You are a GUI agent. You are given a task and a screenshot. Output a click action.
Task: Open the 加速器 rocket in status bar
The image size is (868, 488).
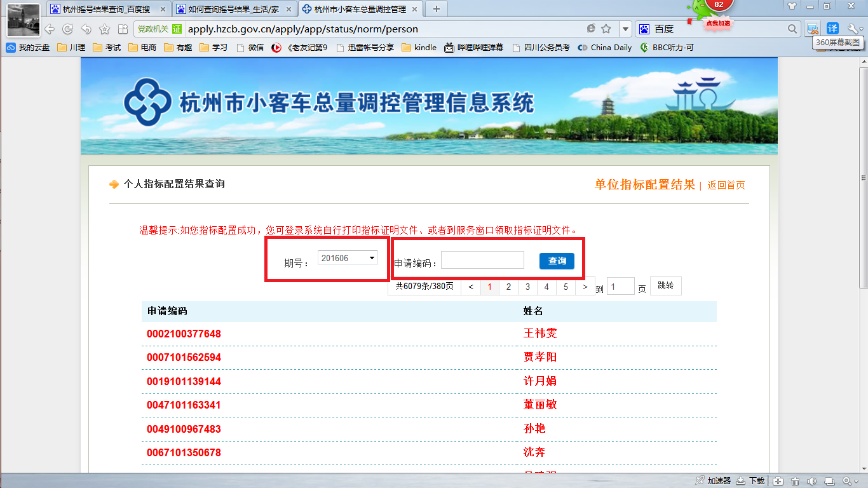[714, 481]
